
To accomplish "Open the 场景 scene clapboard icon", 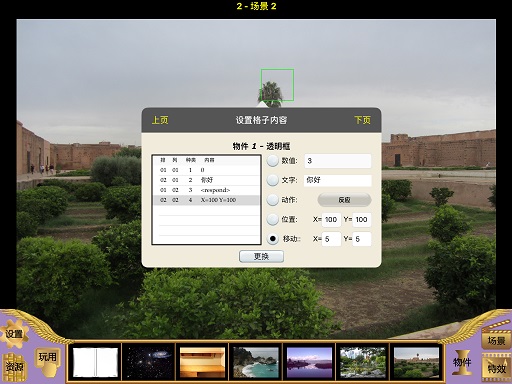I will [496, 337].
